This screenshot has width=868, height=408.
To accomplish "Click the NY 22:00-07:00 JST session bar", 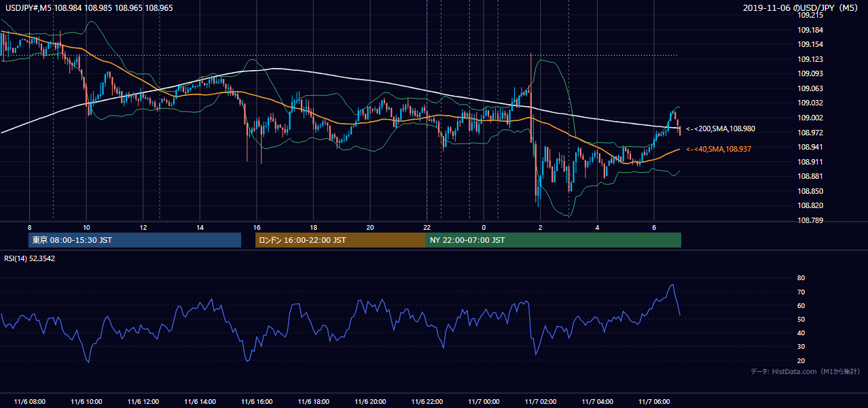I will tap(554, 240).
